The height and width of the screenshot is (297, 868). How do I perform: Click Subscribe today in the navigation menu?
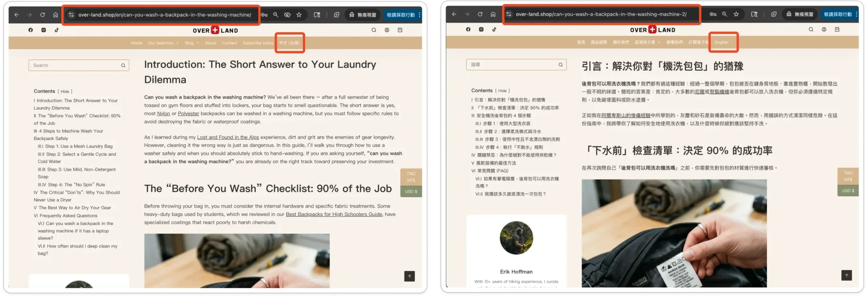tap(258, 43)
